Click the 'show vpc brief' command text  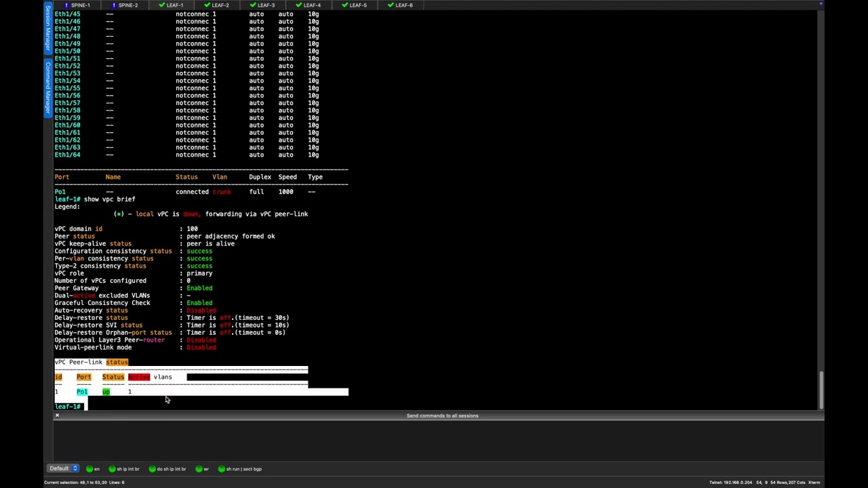pos(109,199)
